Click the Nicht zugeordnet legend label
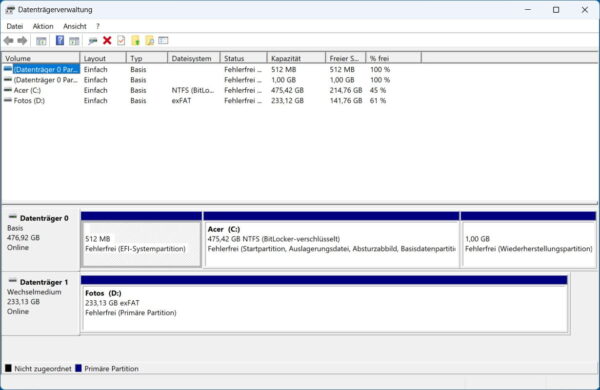The image size is (600, 390). [x=43, y=369]
